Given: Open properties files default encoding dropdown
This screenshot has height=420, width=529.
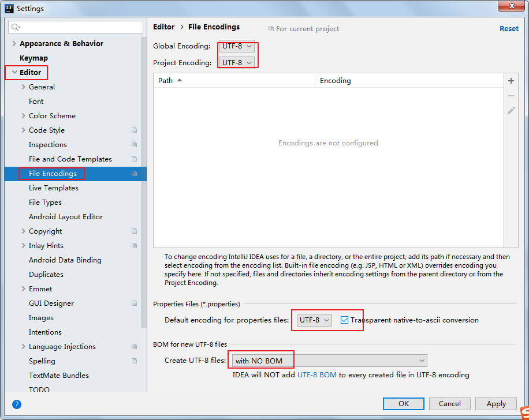Looking at the screenshot, I should pyautogui.click(x=314, y=320).
